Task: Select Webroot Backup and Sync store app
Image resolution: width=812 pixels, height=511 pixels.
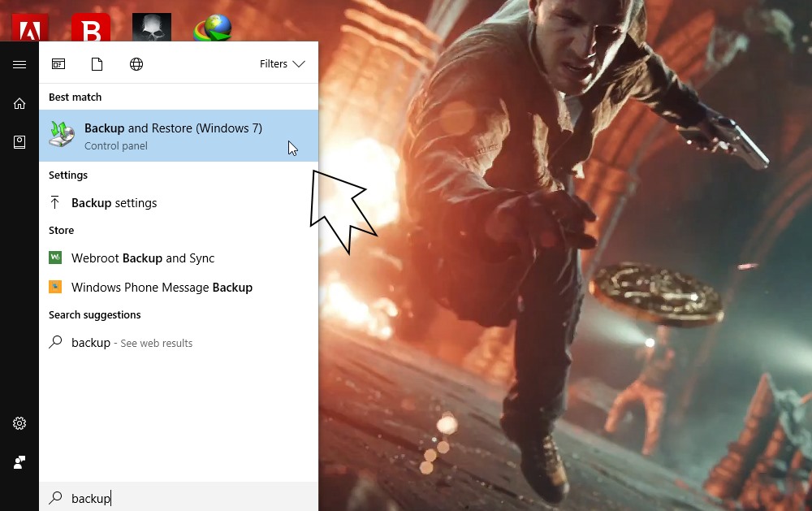Action: coord(179,258)
